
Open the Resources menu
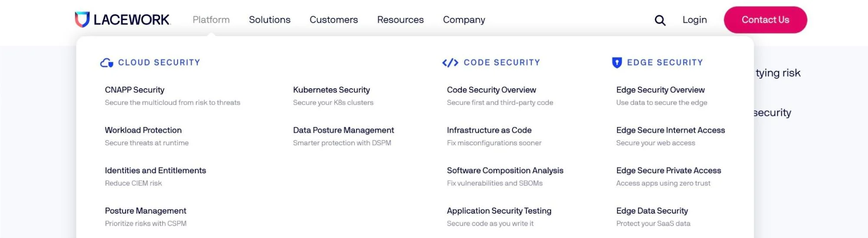[400, 20]
